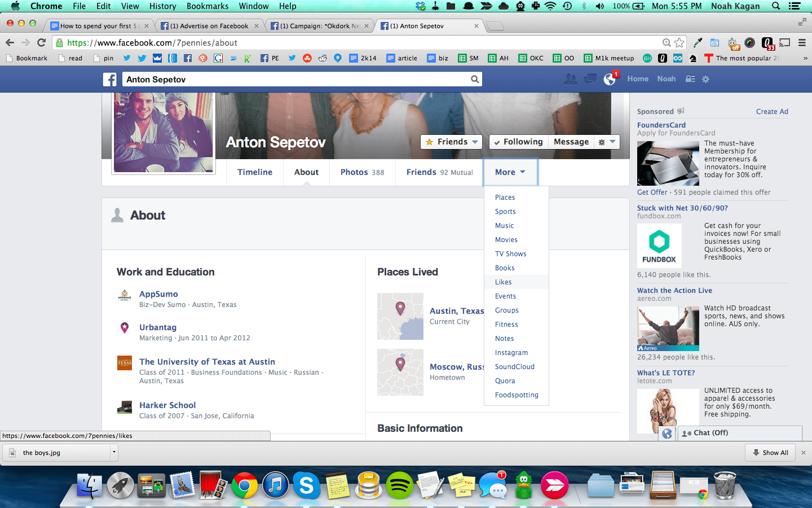Open the Friends dropdown arrow

474,142
